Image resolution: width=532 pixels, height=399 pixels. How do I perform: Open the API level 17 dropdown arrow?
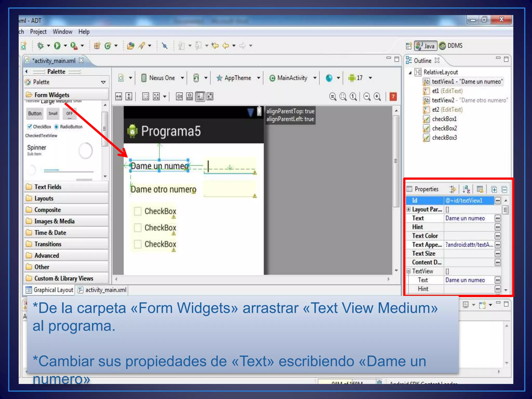pyautogui.click(x=370, y=78)
